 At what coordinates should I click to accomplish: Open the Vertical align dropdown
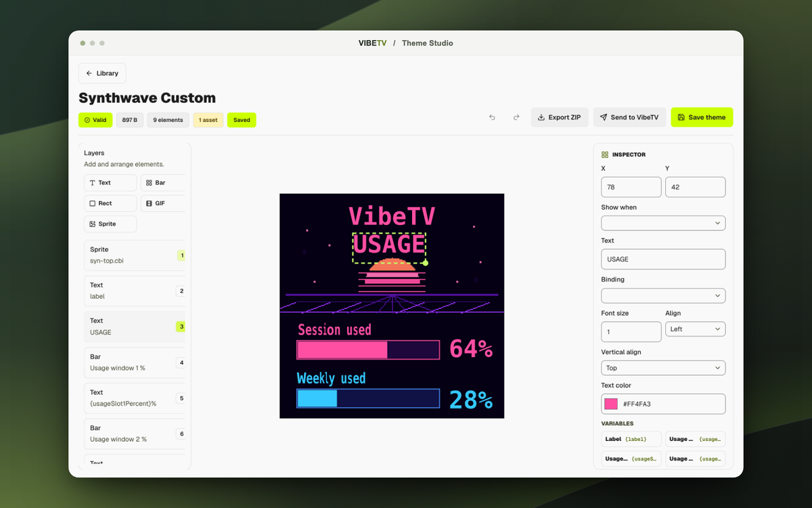click(663, 368)
